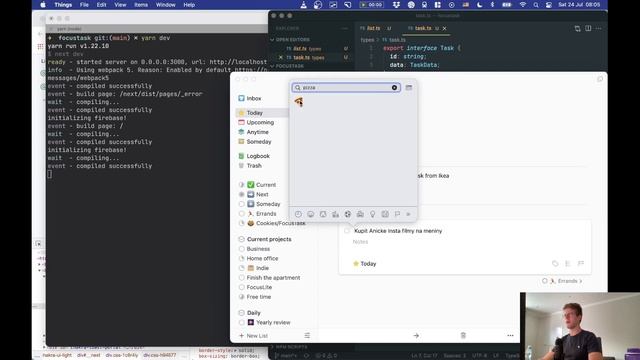This screenshot has width=640, height=360.
Task: Open Flags emoji category
Action: click(397, 214)
